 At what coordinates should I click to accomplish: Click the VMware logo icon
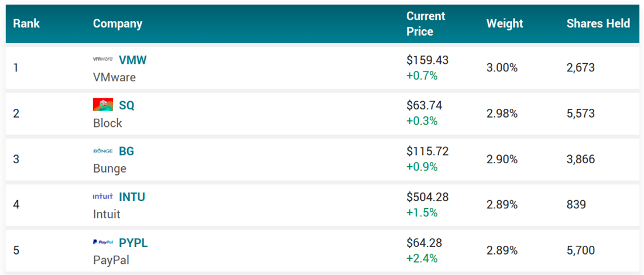[103, 60]
